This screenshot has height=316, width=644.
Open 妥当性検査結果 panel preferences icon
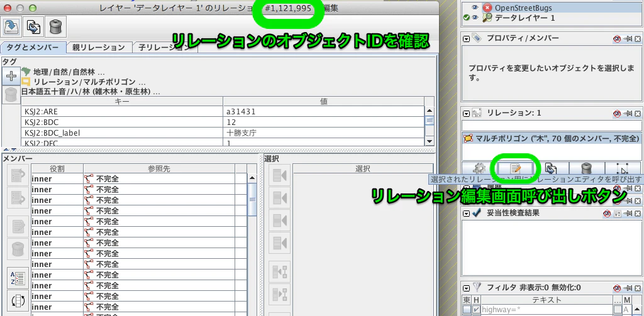[x=618, y=214]
